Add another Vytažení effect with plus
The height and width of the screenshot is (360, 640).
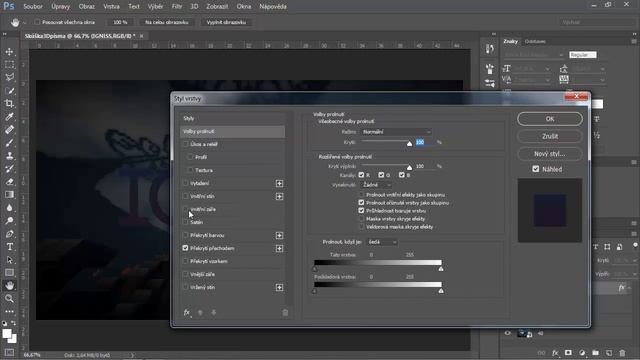279,184
